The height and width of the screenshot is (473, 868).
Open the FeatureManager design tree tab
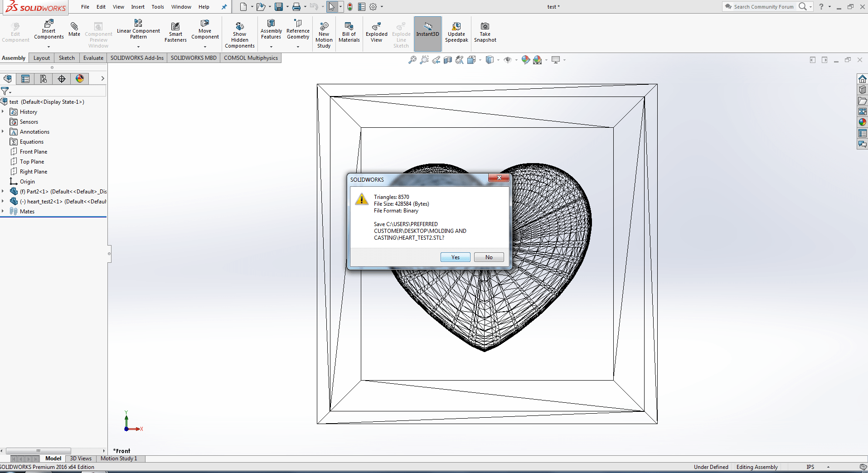click(x=8, y=78)
